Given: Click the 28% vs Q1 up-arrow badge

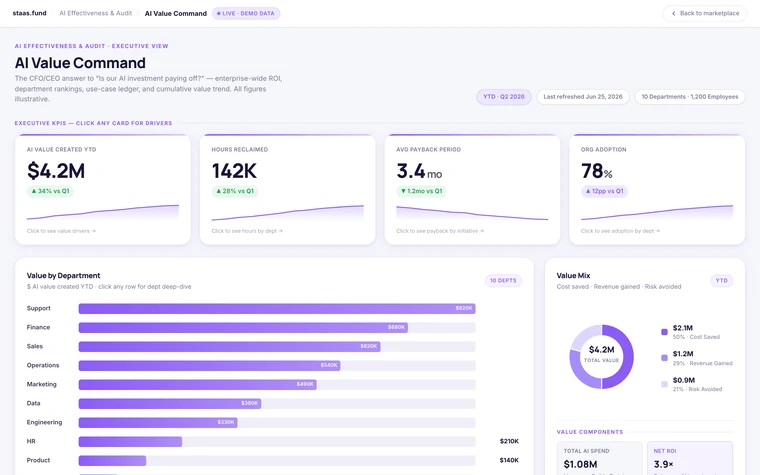Looking at the screenshot, I should (235, 191).
